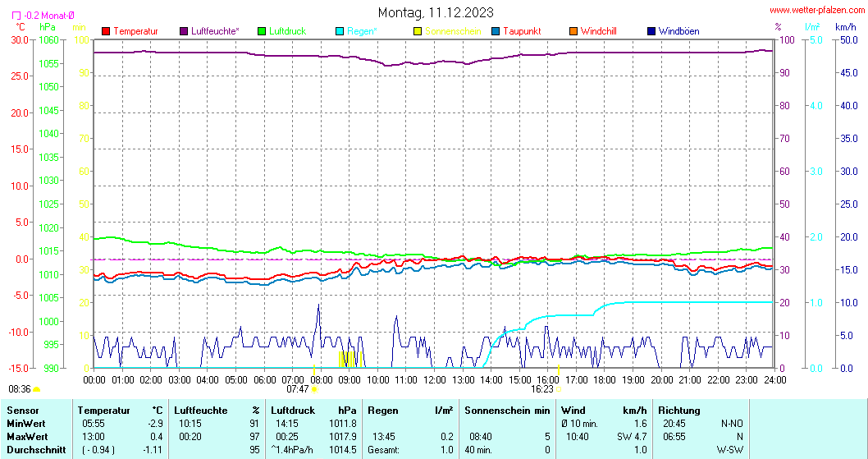Image resolution: width=868 pixels, height=459 pixels.
Task: Click the sunrise sun icon beside 07:47
Action: coord(314,389)
